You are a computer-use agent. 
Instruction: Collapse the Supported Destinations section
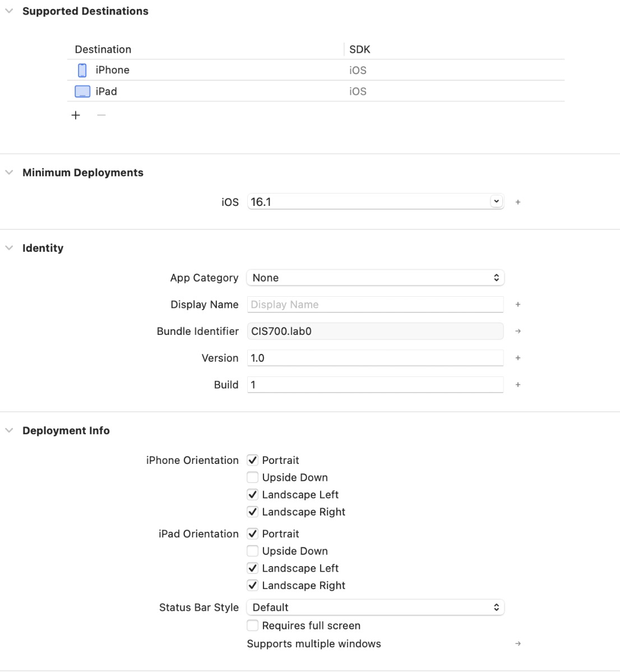point(9,11)
